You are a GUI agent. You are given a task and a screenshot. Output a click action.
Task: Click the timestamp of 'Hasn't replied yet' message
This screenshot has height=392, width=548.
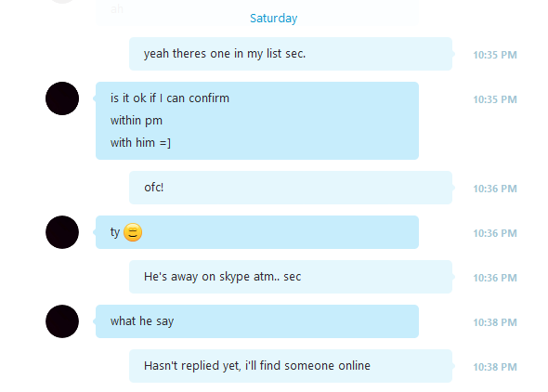[x=495, y=367]
